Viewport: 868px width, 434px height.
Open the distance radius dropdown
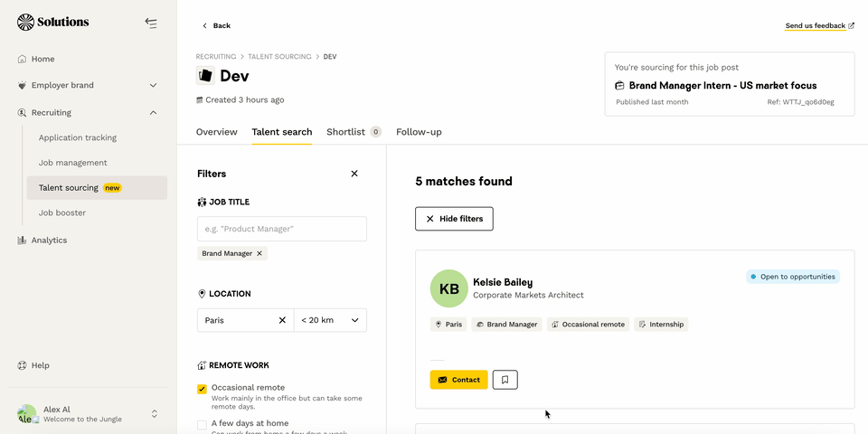click(330, 320)
